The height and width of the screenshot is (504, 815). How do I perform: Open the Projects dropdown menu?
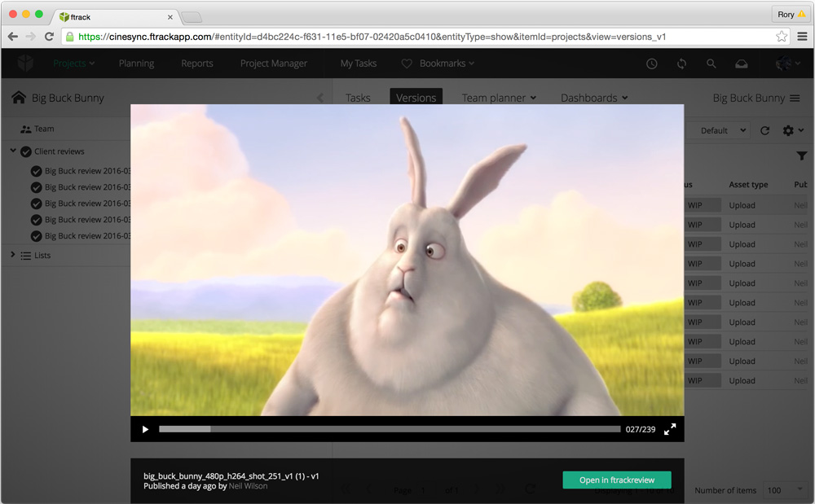(74, 64)
